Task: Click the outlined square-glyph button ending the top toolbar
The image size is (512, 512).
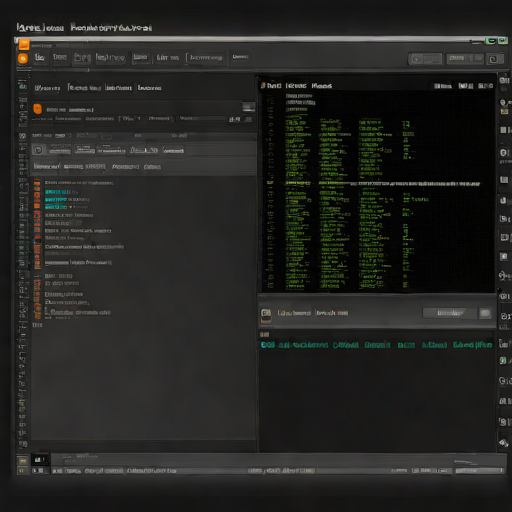Action: click(494, 59)
